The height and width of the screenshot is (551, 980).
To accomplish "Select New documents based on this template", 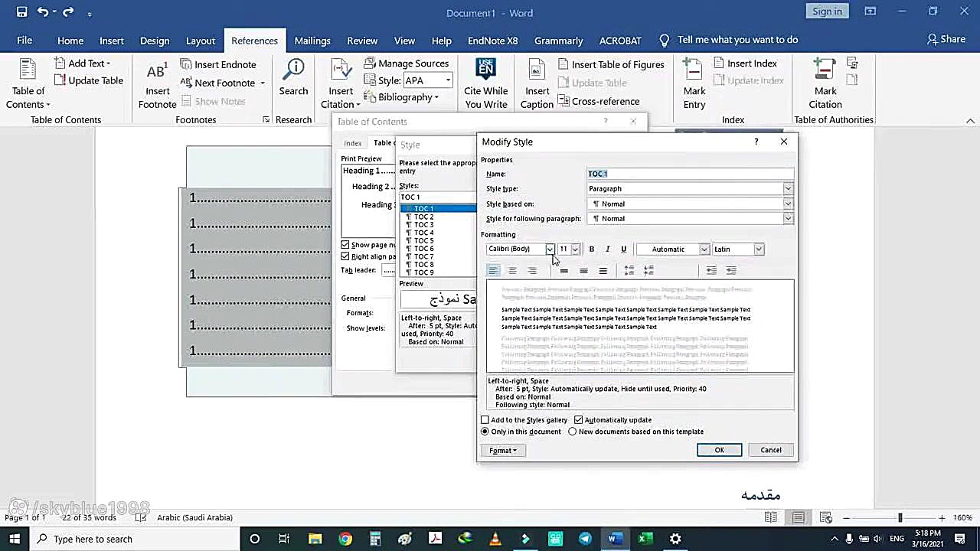I will tap(573, 432).
